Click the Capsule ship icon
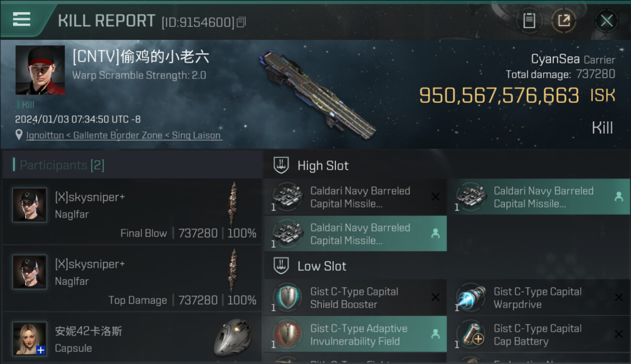Screen dimensions: 631x364 [233, 337]
